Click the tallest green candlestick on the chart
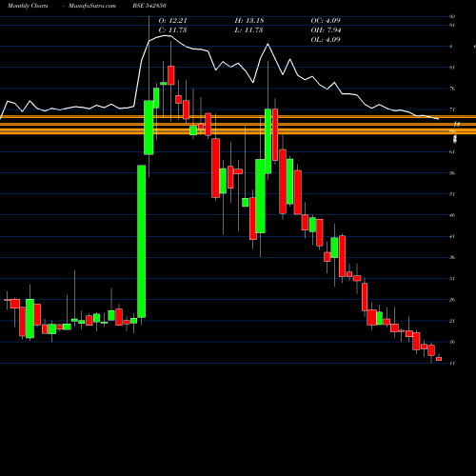 click(x=142, y=241)
